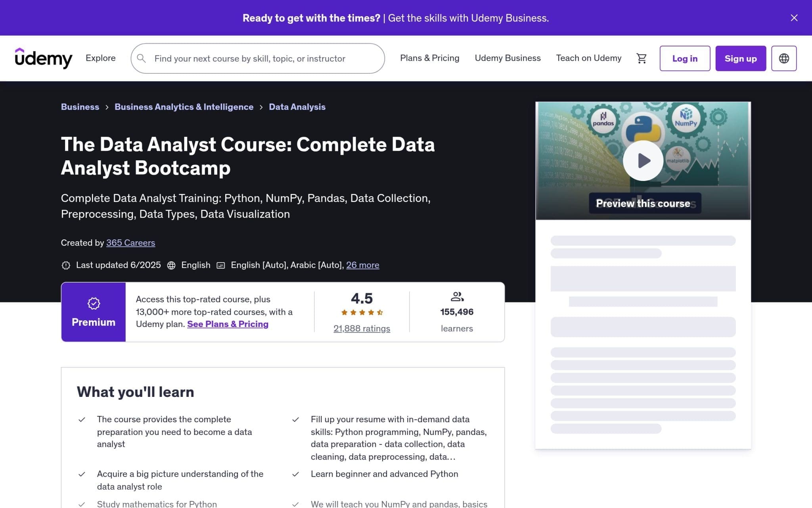Viewport: 812px width, 508px height.
Task: Play the course preview video
Action: (643, 160)
